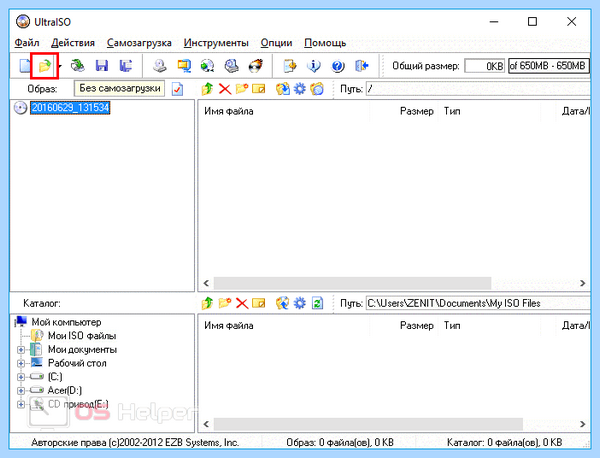Viewport: 600px width, 458px height.
Task: Click the Add files toolbar icon
Action: [x=290, y=66]
